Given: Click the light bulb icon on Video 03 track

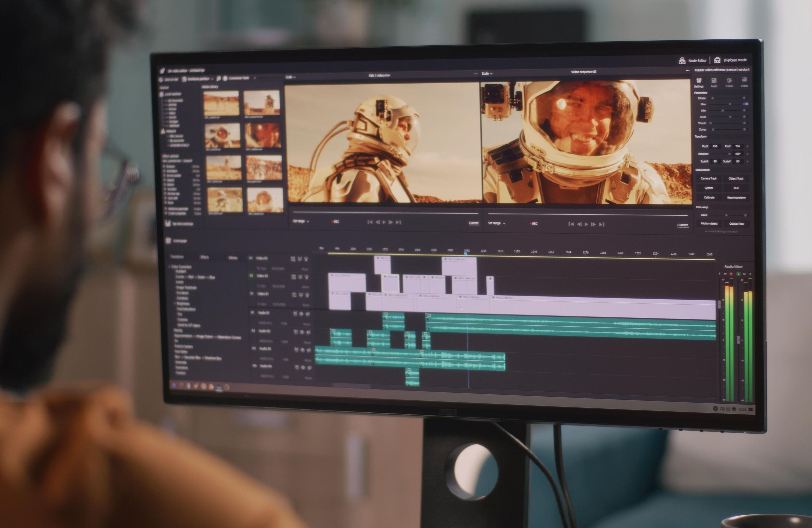Looking at the screenshot, I should coord(306,259).
